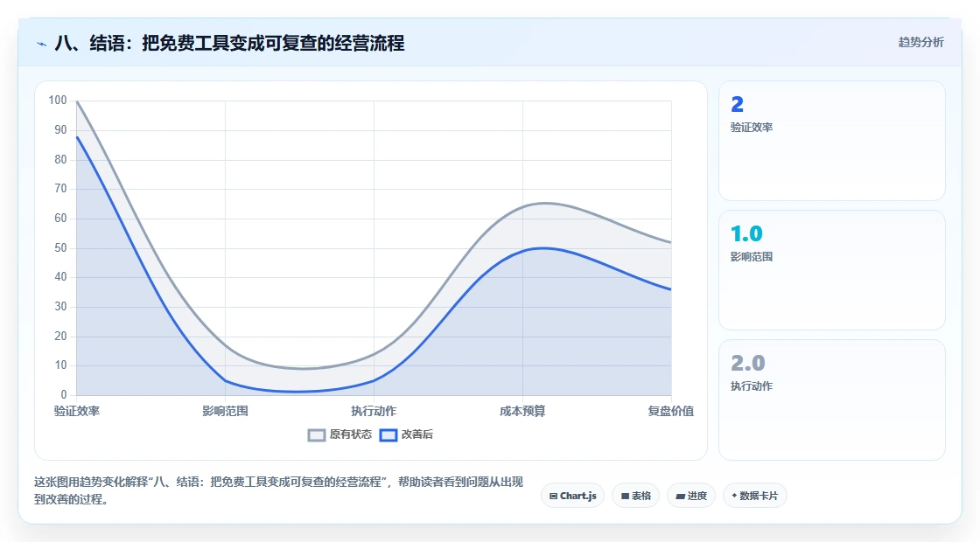980x542 pixels.
Task: Click the 表格 tag icon
Action: [625, 497]
